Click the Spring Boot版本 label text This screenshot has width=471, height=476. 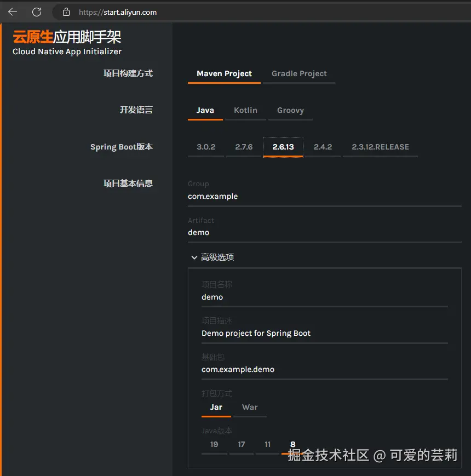pos(122,147)
